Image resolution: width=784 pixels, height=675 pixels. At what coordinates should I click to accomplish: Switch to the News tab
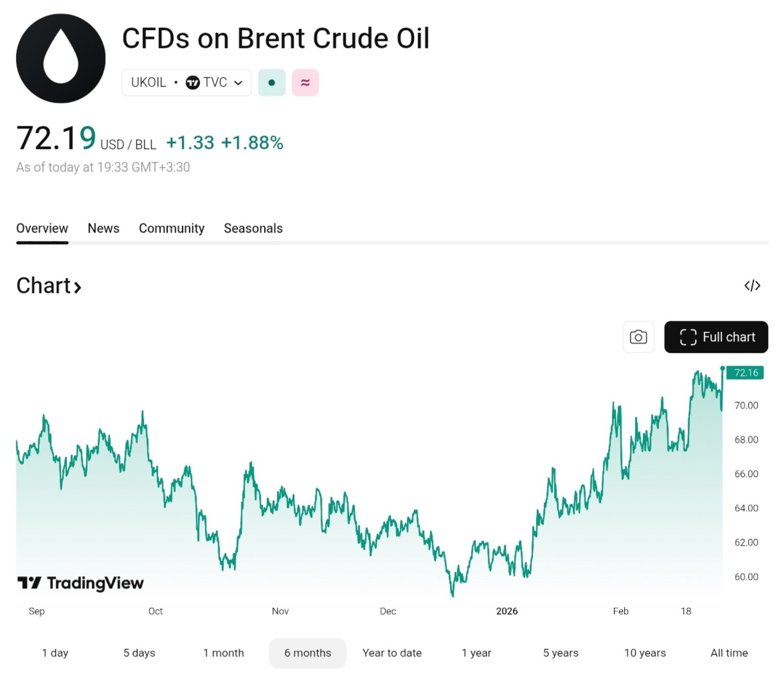[x=103, y=228]
